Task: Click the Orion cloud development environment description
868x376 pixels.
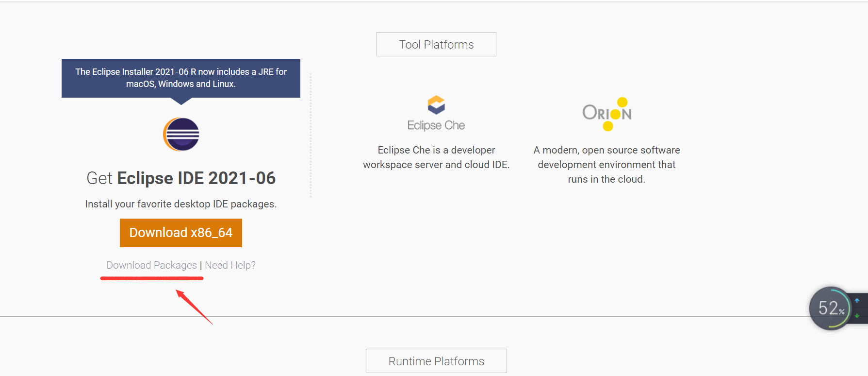Action: (606, 165)
